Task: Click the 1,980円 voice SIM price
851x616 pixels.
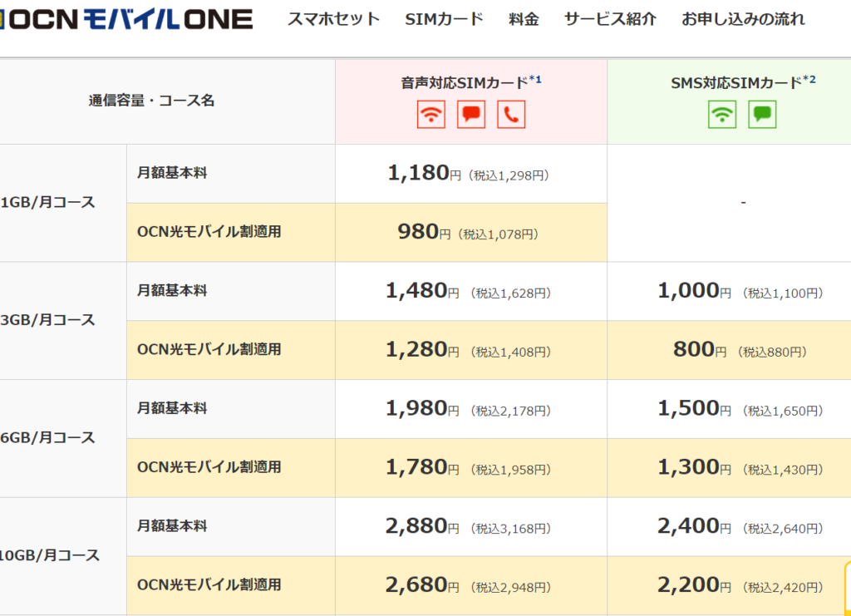Action: pyautogui.click(x=469, y=409)
